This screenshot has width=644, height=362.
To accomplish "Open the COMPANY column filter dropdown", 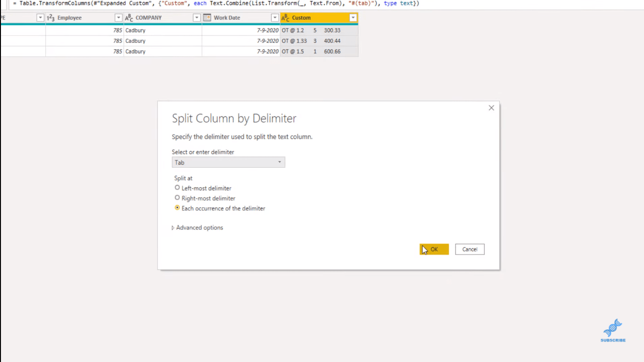I will (x=197, y=18).
